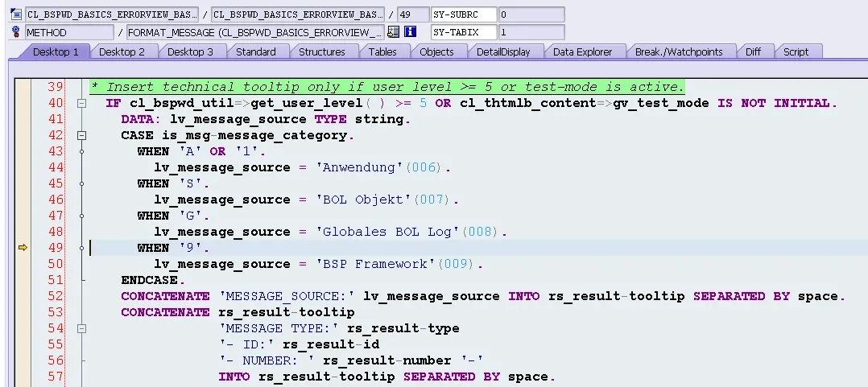Click the 'BSP Framework' literal on line 50
Screen dimensions: 868x387
click(x=375, y=264)
